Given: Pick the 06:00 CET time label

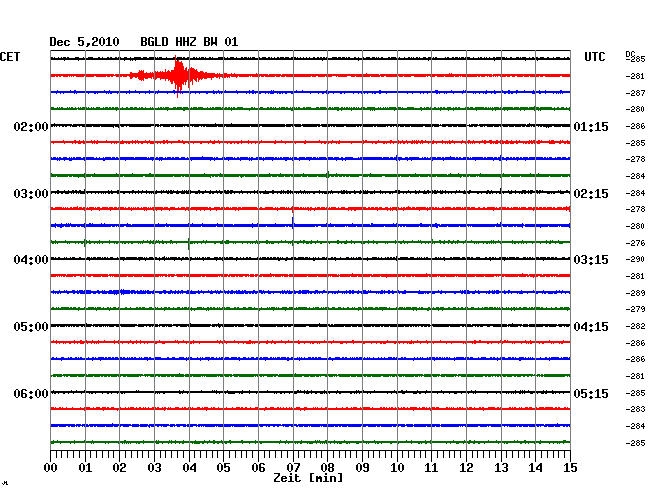Looking at the screenshot, I should 31,393.
